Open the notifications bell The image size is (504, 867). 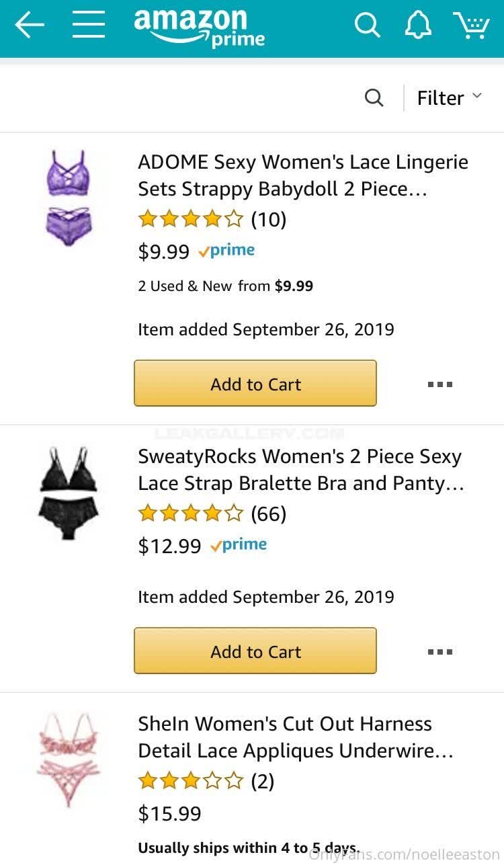pos(418,26)
